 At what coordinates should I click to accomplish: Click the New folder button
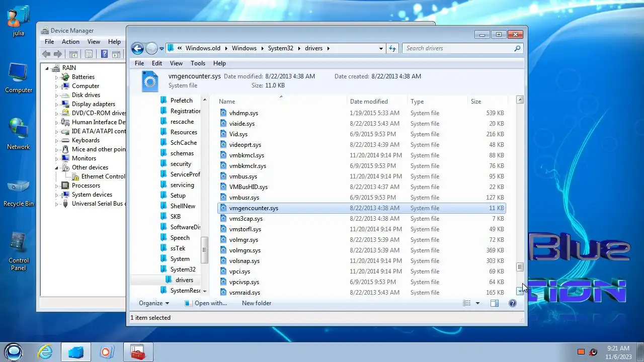pyautogui.click(x=257, y=303)
